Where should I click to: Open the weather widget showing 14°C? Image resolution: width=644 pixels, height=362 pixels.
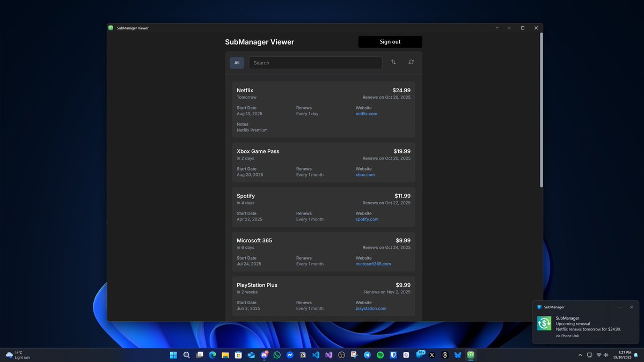[18, 355]
